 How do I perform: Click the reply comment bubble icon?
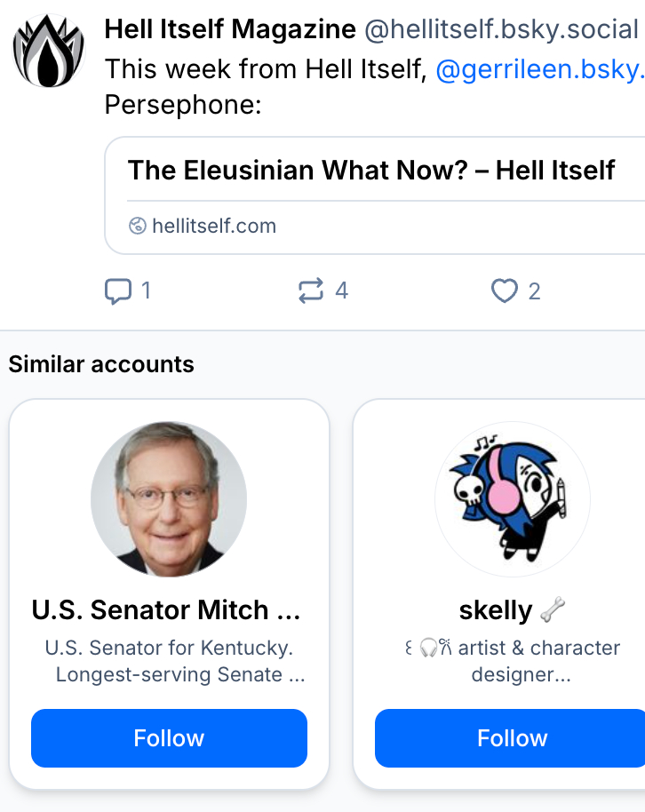(x=117, y=291)
